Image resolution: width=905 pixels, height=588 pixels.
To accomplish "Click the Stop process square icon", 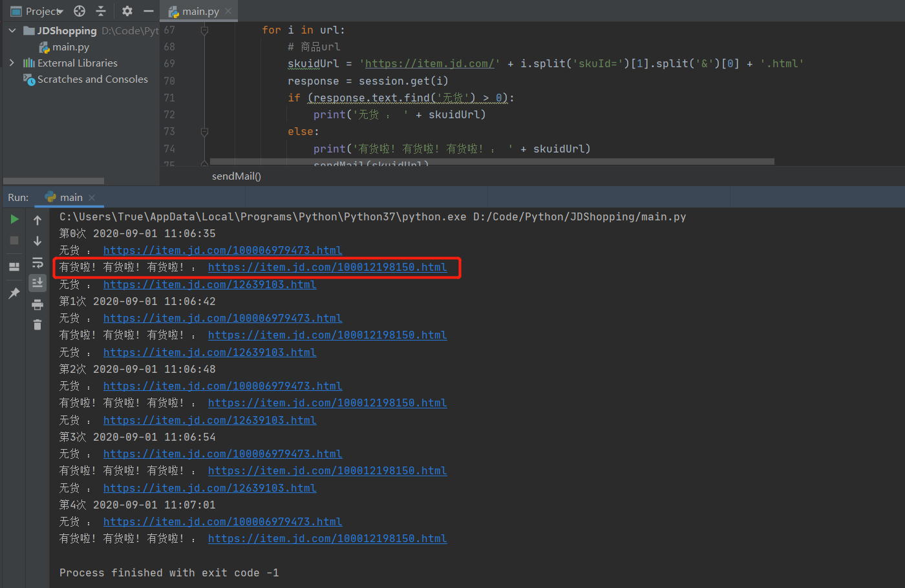I will 14,240.
